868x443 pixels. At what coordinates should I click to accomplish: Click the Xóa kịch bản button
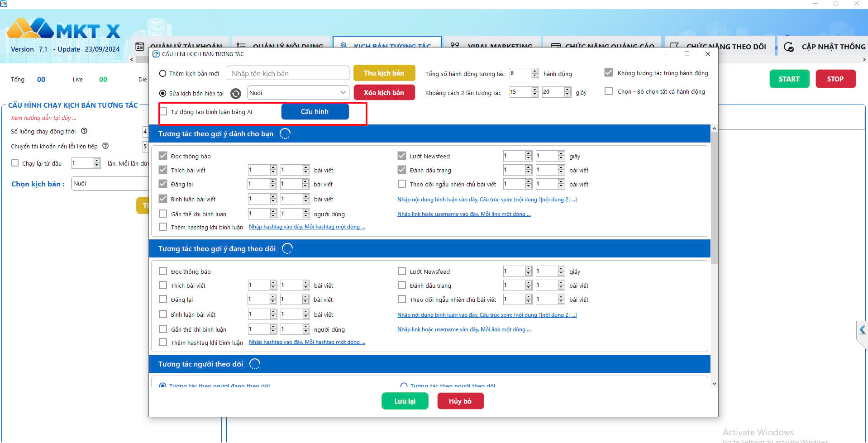click(384, 92)
